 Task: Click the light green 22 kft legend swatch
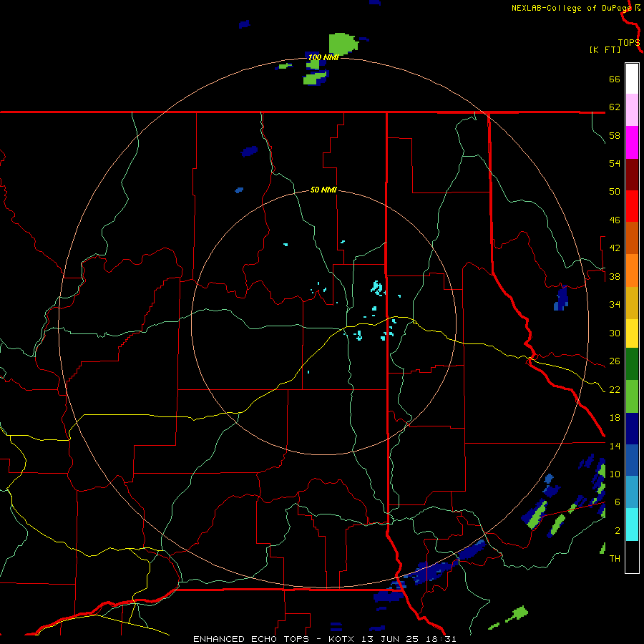[632, 396]
